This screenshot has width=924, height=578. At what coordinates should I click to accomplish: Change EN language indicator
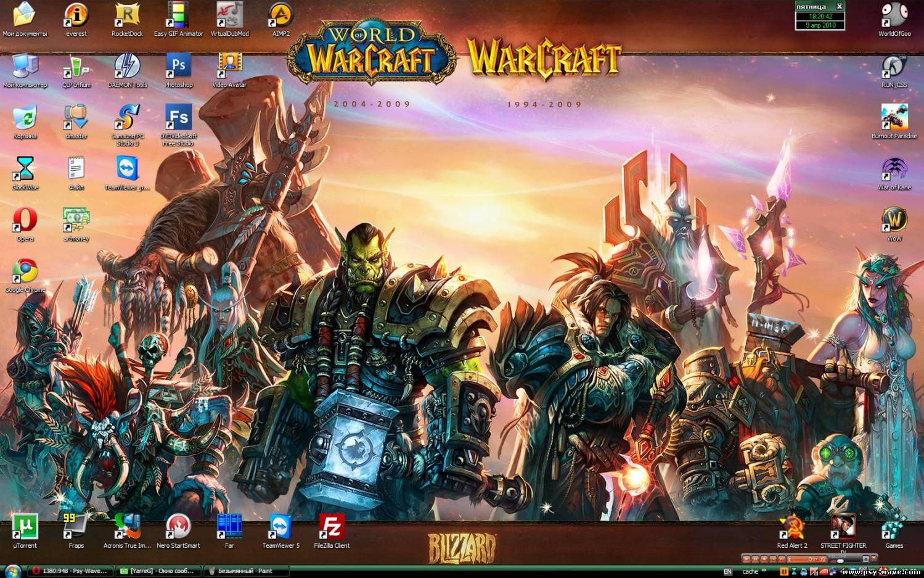(x=727, y=572)
